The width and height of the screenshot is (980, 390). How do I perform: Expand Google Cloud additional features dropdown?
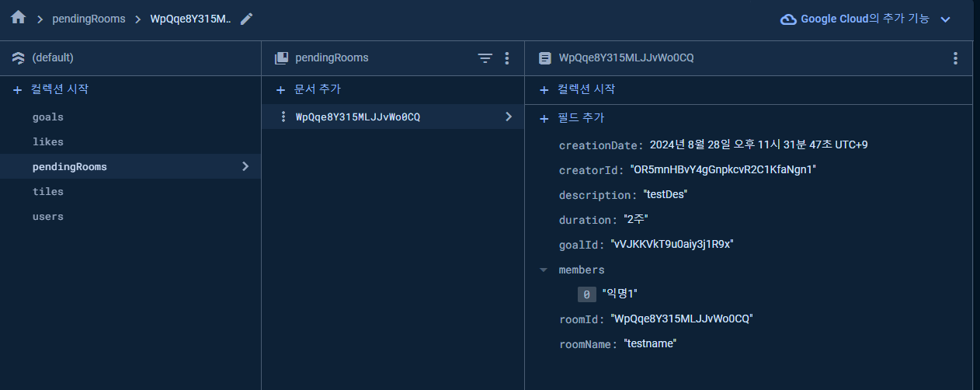pyautogui.click(x=945, y=19)
